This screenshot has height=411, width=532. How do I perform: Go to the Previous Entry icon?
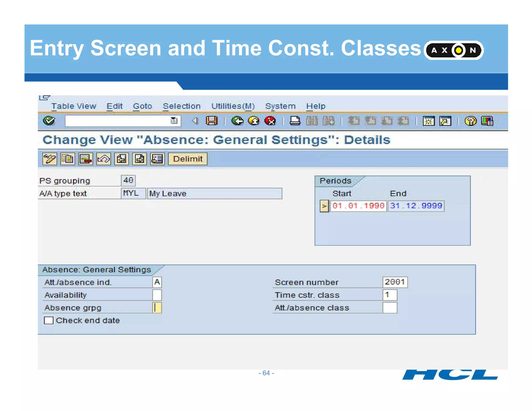click(x=122, y=159)
